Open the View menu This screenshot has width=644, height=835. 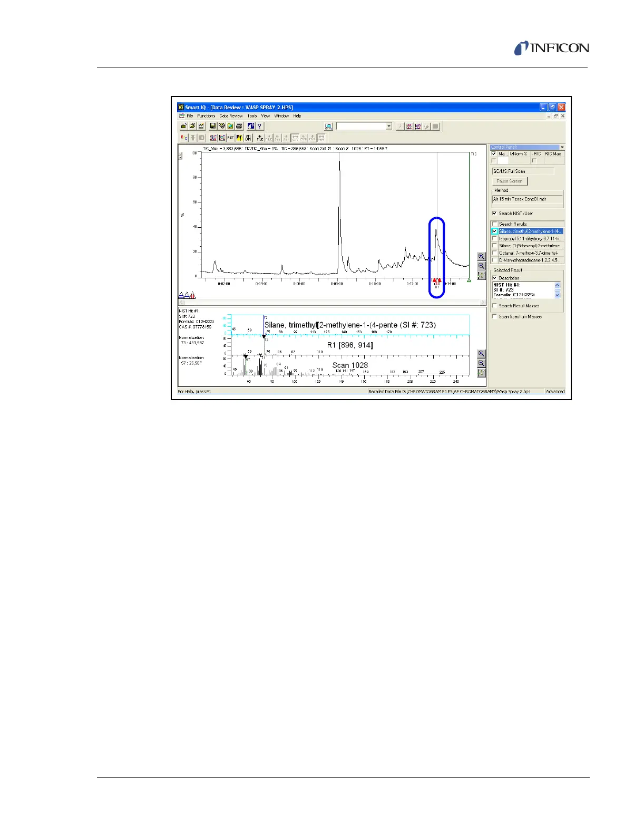[266, 116]
